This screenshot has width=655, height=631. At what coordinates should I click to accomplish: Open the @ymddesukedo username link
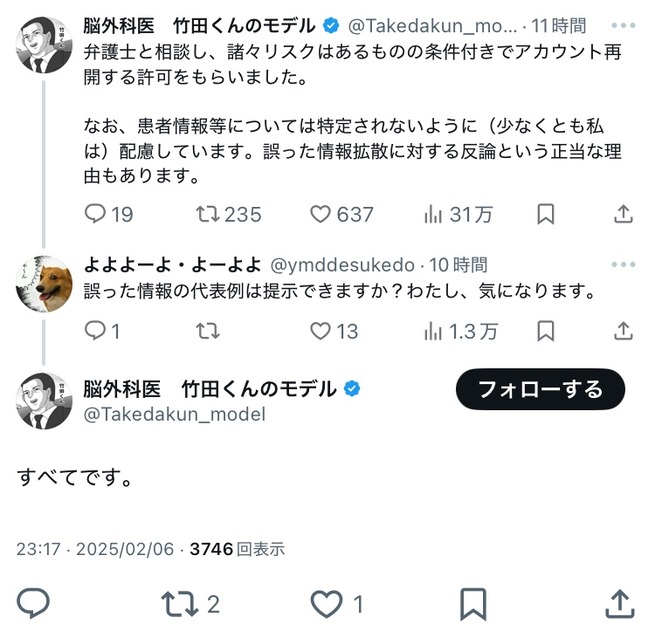(343, 265)
